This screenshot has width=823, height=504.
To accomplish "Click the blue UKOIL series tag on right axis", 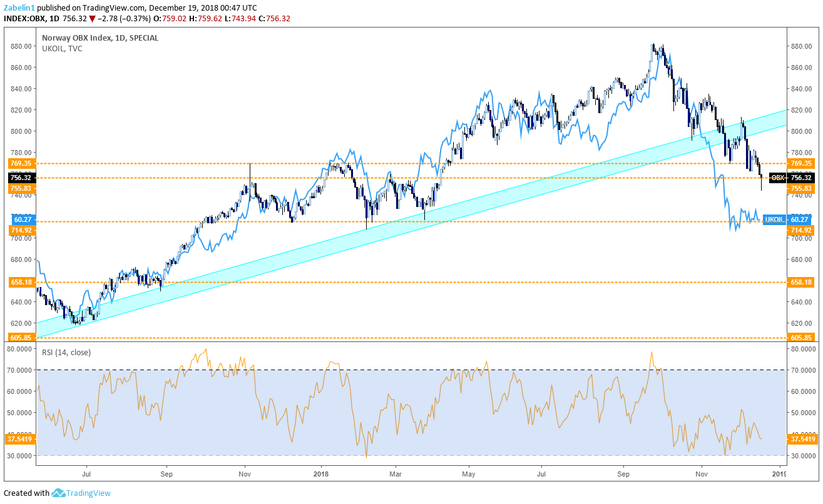I will (x=774, y=219).
